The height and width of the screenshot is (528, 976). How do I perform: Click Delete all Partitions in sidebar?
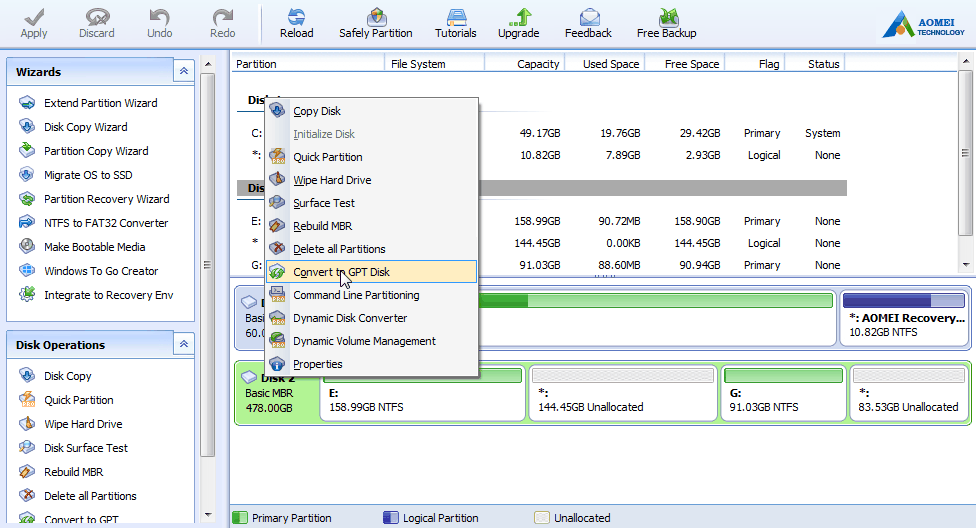pyautogui.click(x=90, y=496)
